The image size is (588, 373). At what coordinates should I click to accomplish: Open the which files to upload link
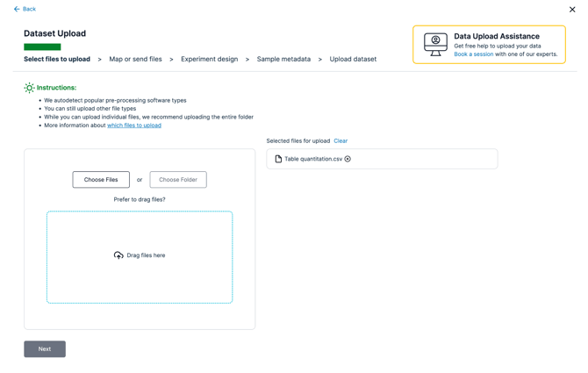[x=134, y=126]
